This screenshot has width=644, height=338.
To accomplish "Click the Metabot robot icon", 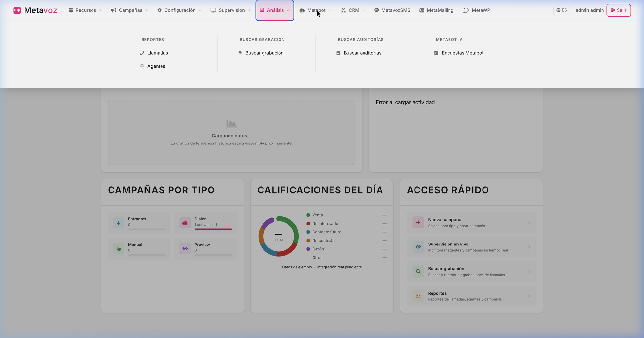I will pyautogui.click(x=302, y=10).
